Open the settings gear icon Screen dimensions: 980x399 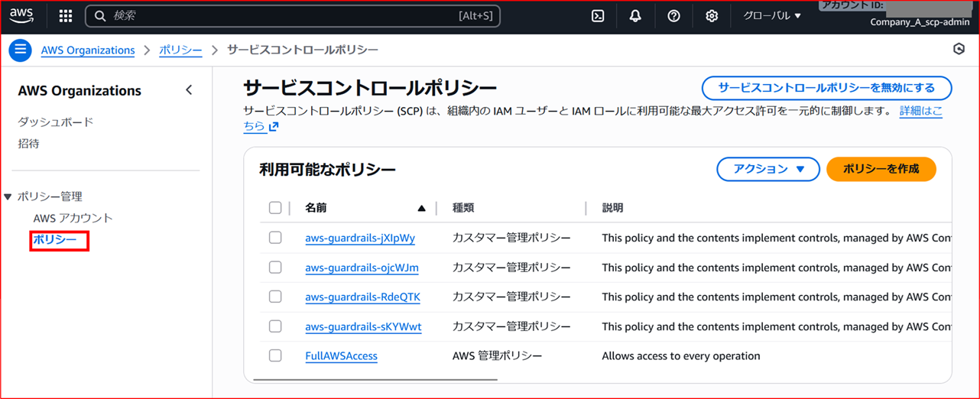(x=712, y=16)
